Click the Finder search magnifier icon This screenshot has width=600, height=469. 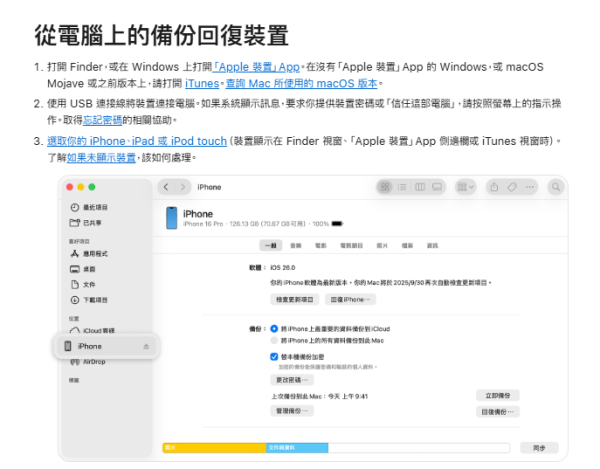click(556, 187)
